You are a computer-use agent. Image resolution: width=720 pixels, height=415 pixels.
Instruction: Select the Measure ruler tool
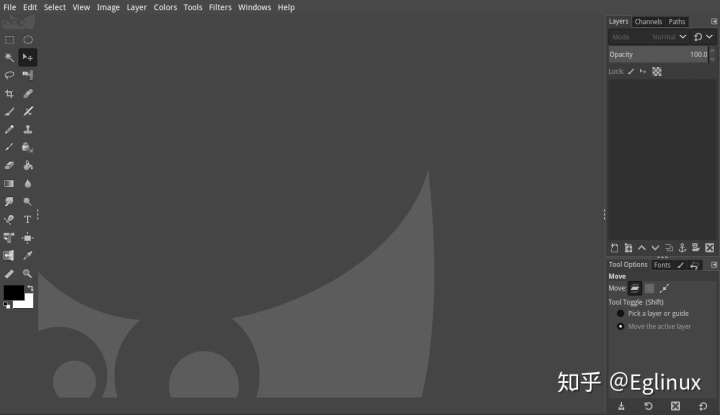9,274
